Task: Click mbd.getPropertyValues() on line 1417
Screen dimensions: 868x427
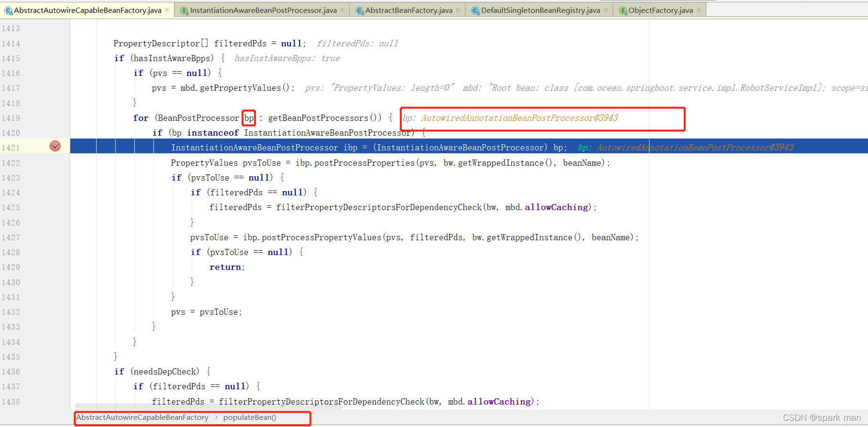Action: pyautogui.click(x=235, y=88)
